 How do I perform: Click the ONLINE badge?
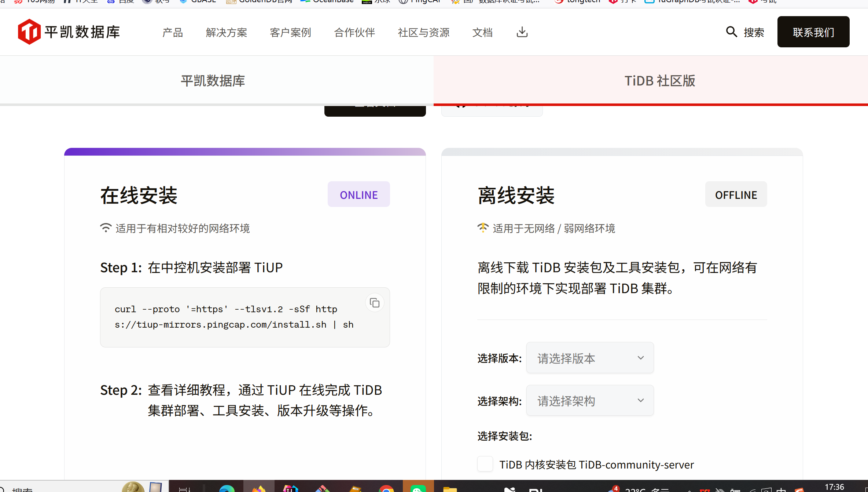tap(358, 194)
